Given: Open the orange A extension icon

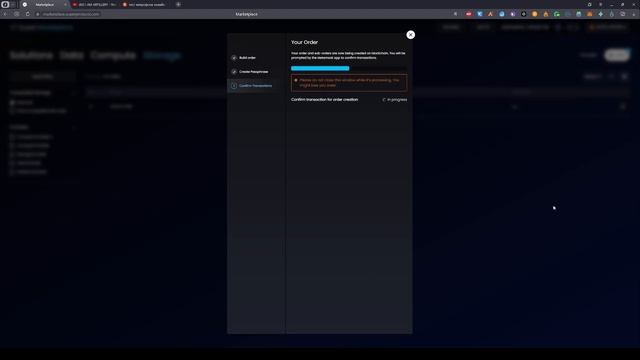Looking at the screenshot, I should tap(491, 14).
